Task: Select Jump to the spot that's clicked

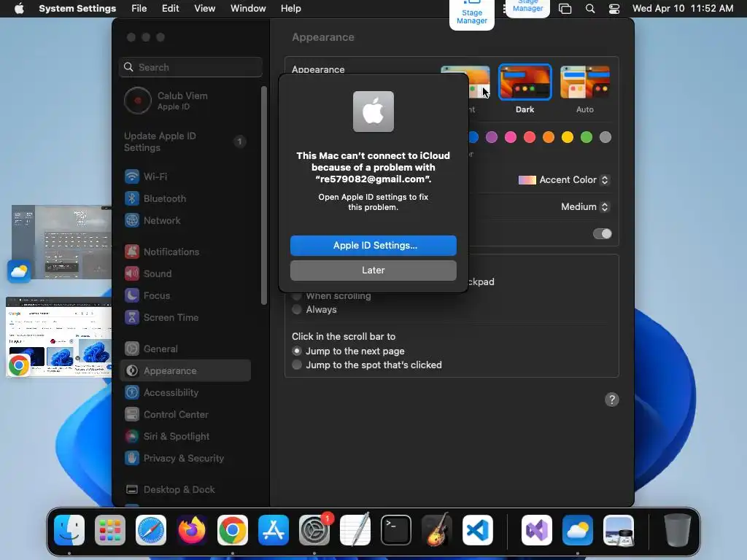Action: coord(297,365)
